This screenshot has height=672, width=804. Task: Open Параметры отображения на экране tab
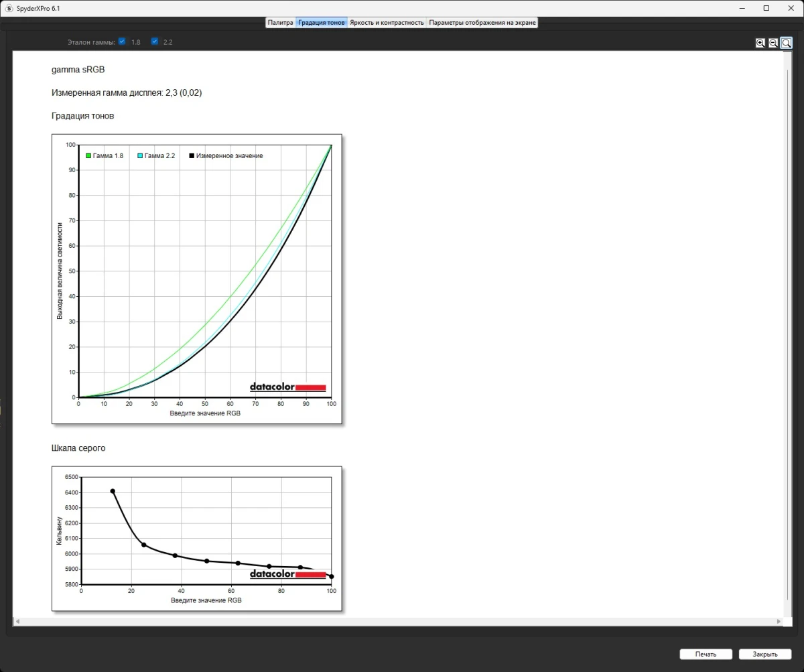pyautogui.click(x=482, y=22)
